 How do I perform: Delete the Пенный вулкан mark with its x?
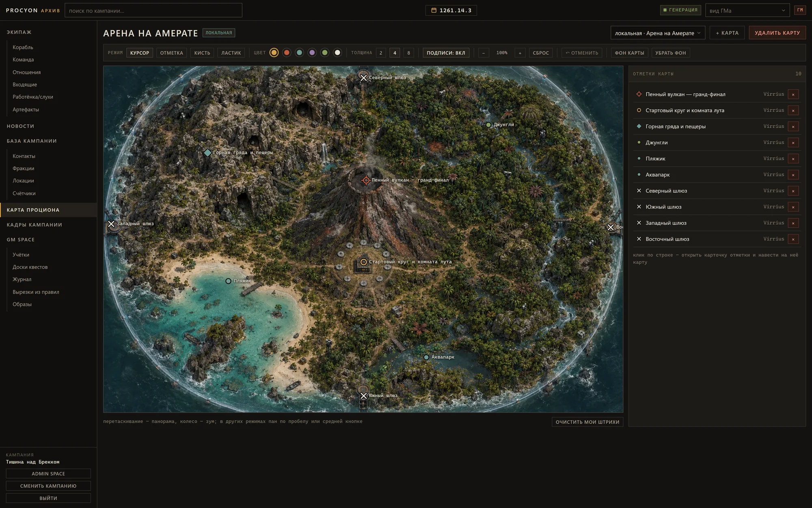[793, 94]
